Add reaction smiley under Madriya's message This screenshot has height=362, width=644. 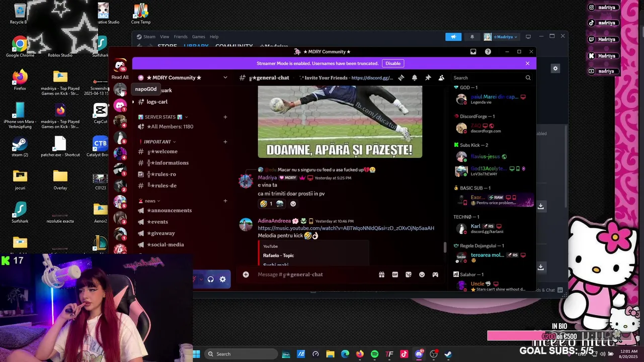point(293,204)
